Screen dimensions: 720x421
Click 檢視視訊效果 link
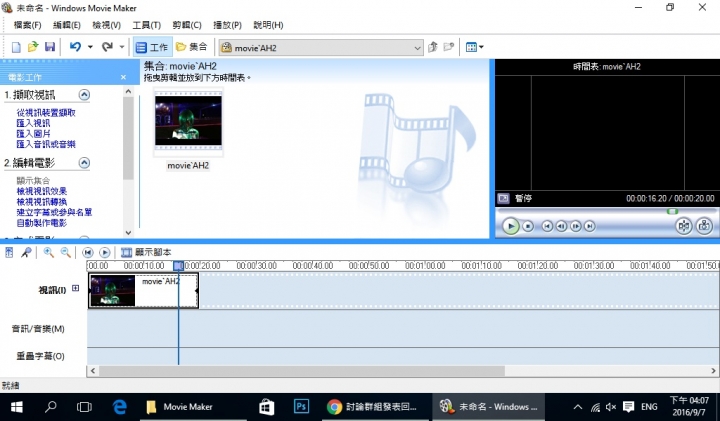(x=42, y=191)
